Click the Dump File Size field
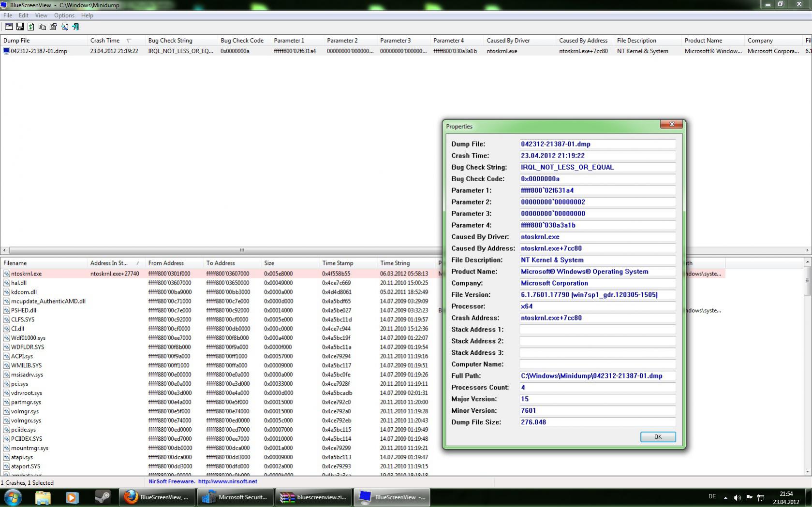This screenshot has width=812, height=507. 597,422
